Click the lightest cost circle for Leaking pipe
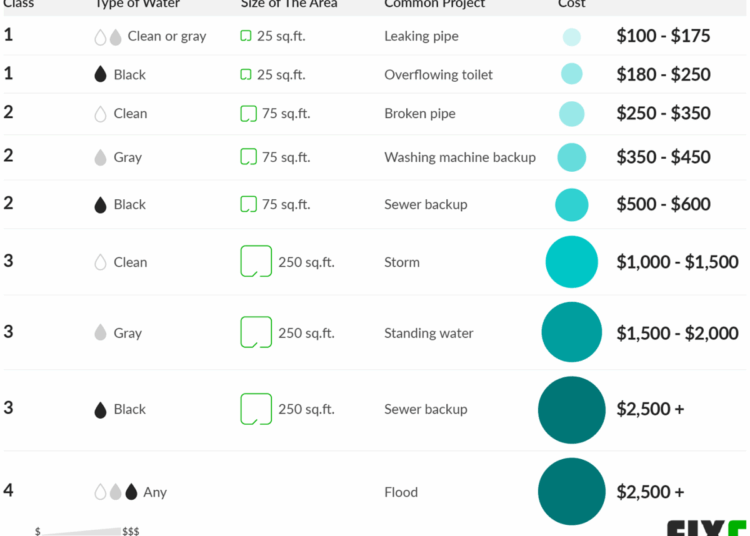Viewport: 750px width, 536px height. click(x=571, y=37)
